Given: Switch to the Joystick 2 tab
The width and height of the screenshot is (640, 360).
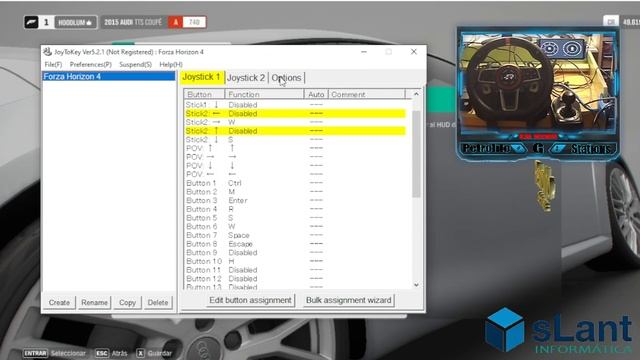Looking at the screenshot, I should (x=246, y=78).
